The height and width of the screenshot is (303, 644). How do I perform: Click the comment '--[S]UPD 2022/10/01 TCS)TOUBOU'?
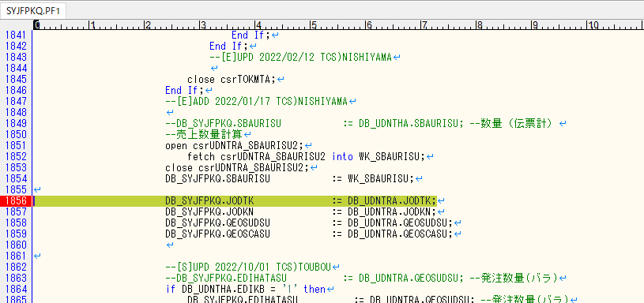(x=248, y=267)
